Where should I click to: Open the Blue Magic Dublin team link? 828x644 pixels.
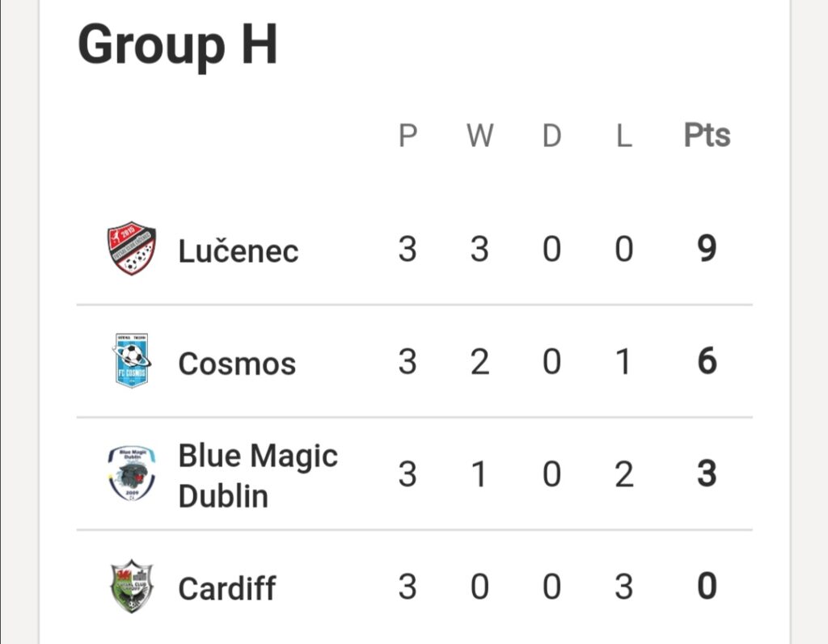(x=258, y=476)
